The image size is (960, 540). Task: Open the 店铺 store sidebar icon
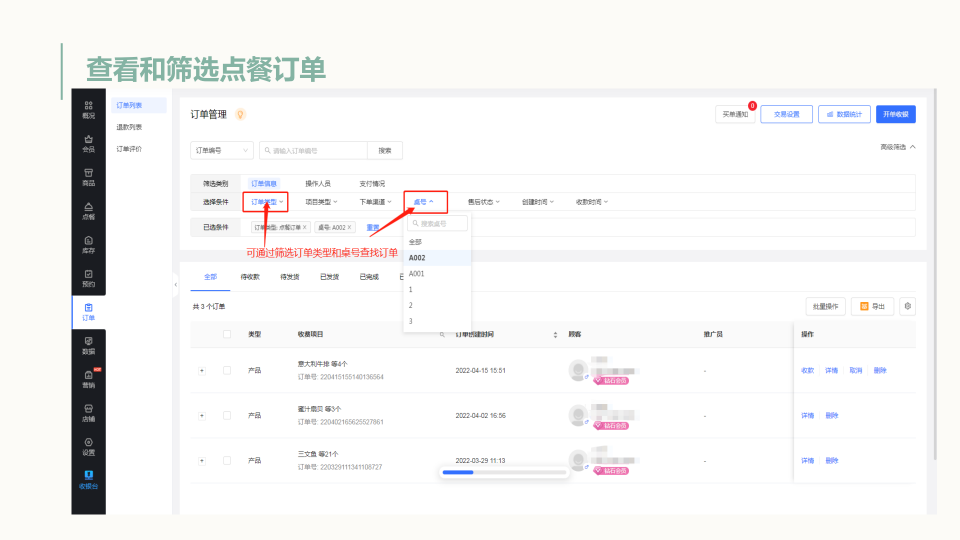[88, 413]
